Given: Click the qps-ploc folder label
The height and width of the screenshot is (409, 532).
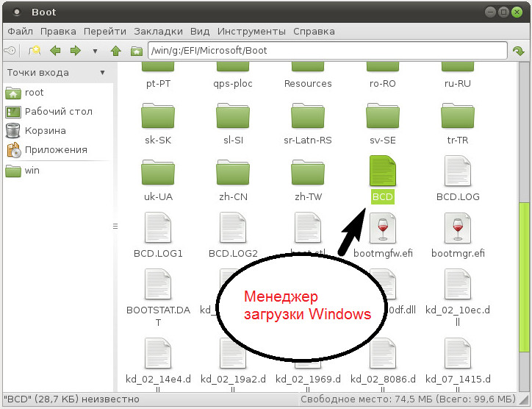Looking at the screenshot, I should coord(233,84).
